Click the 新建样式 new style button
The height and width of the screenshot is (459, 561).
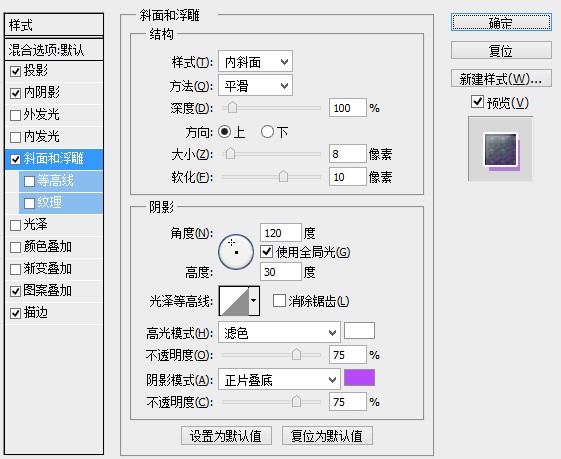501,79
